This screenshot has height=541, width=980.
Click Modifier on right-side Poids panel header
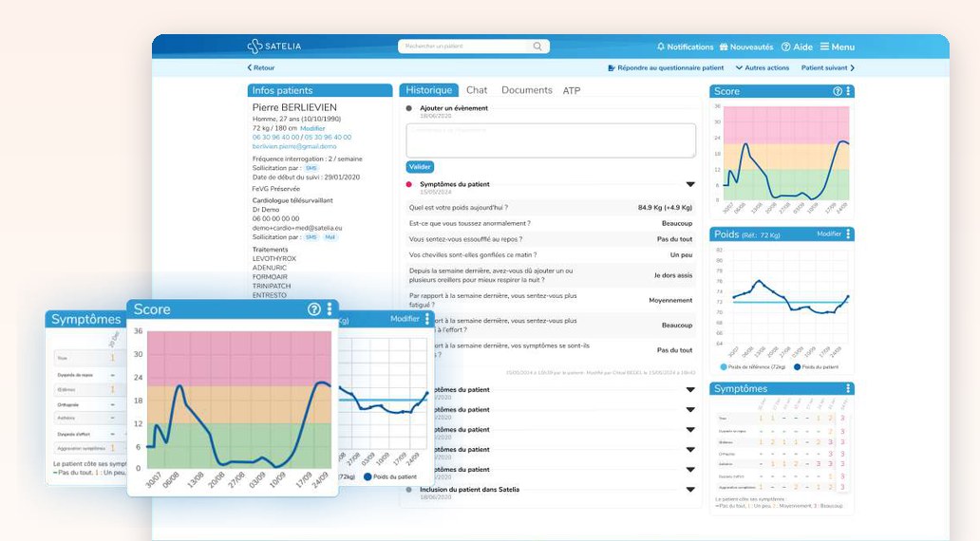829,233
